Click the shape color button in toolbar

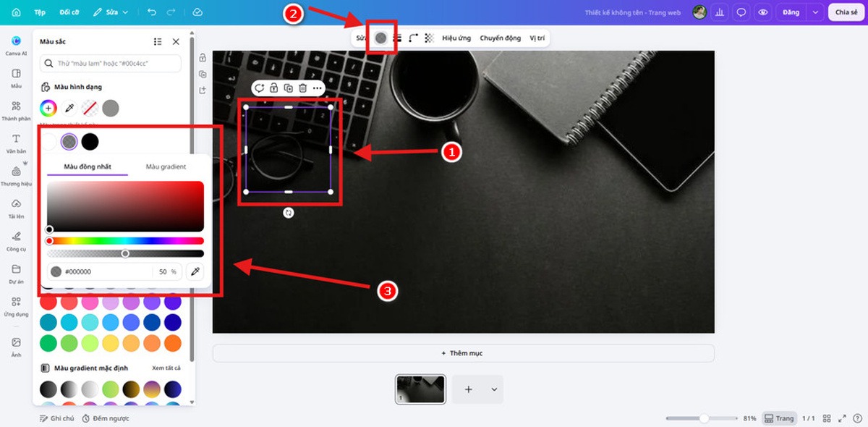pyautogui.click(x=380, y=38)
